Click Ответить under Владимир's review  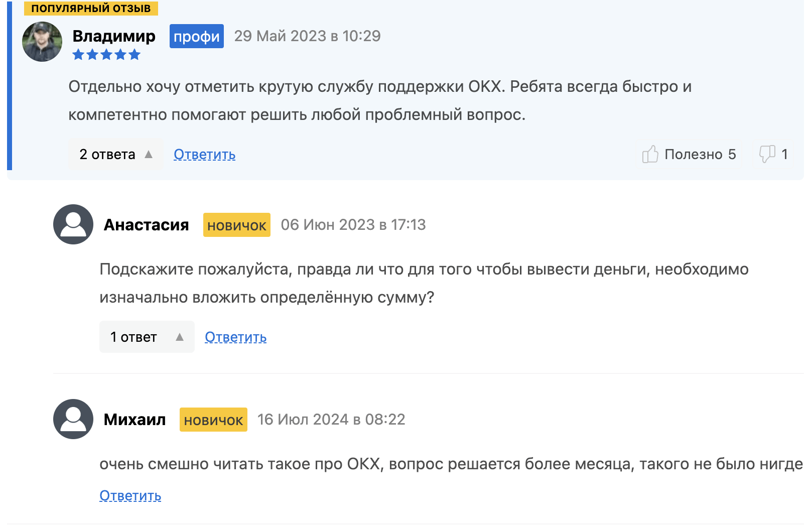204,155
